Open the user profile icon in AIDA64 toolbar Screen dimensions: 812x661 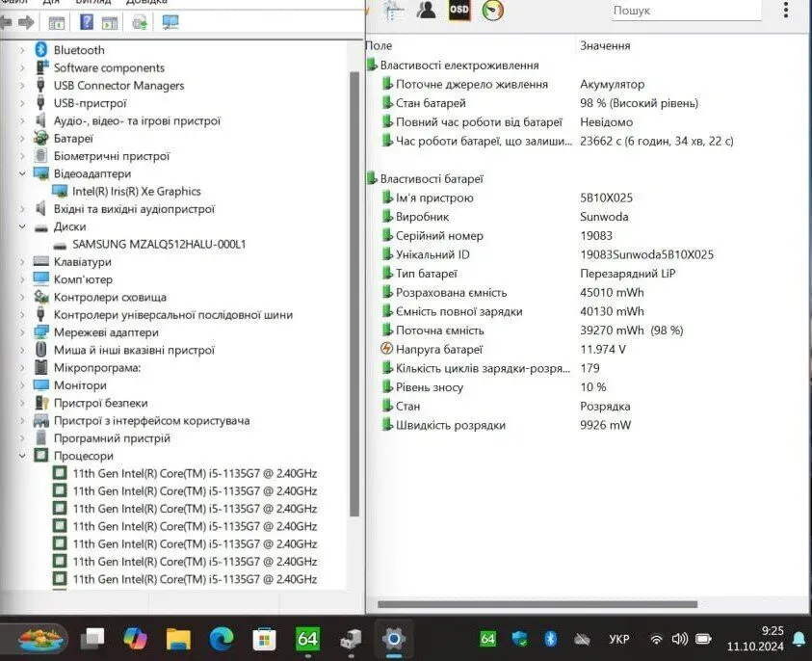pyautogui.click(x=426, y=11)
